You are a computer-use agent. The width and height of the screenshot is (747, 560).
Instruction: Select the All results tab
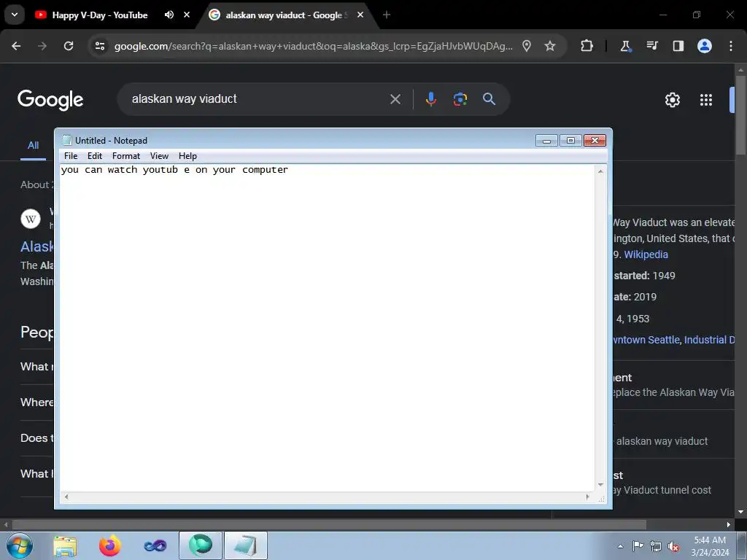(33, 145)
